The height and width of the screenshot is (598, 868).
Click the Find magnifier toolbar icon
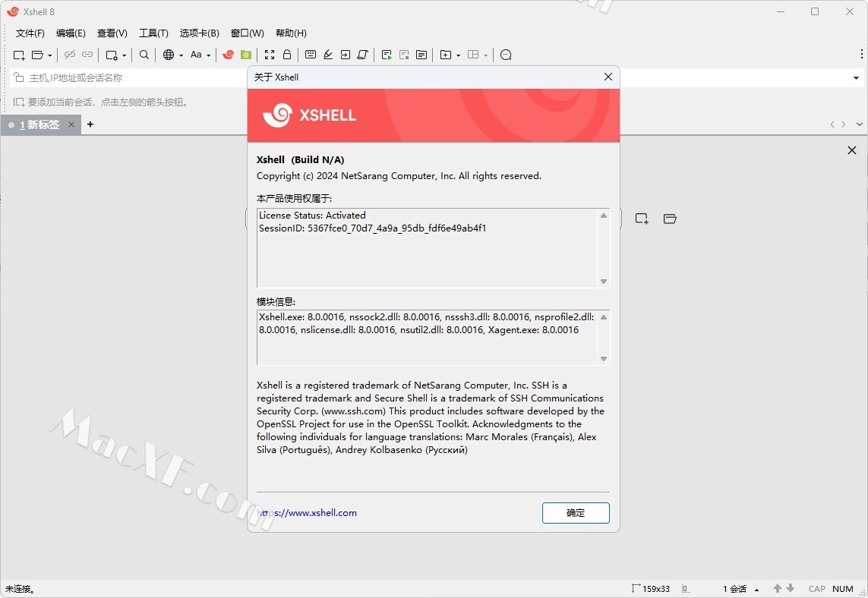[x=144, y=55]
